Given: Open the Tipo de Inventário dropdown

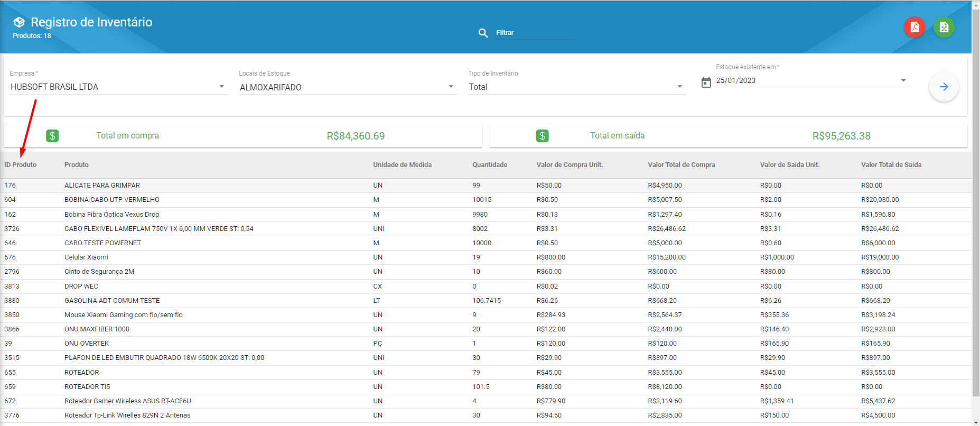Looking at the screenshot, I should point(577,87).
